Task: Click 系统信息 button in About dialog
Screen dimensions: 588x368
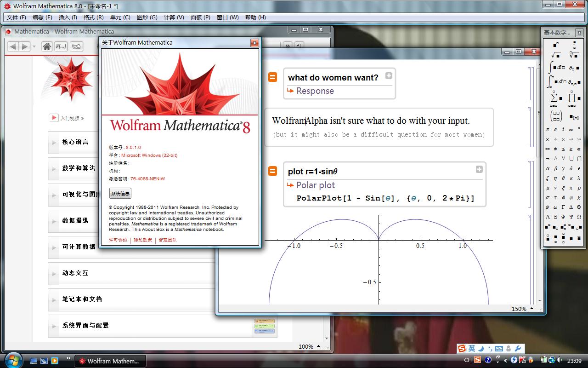Action: tap(120, 194)
